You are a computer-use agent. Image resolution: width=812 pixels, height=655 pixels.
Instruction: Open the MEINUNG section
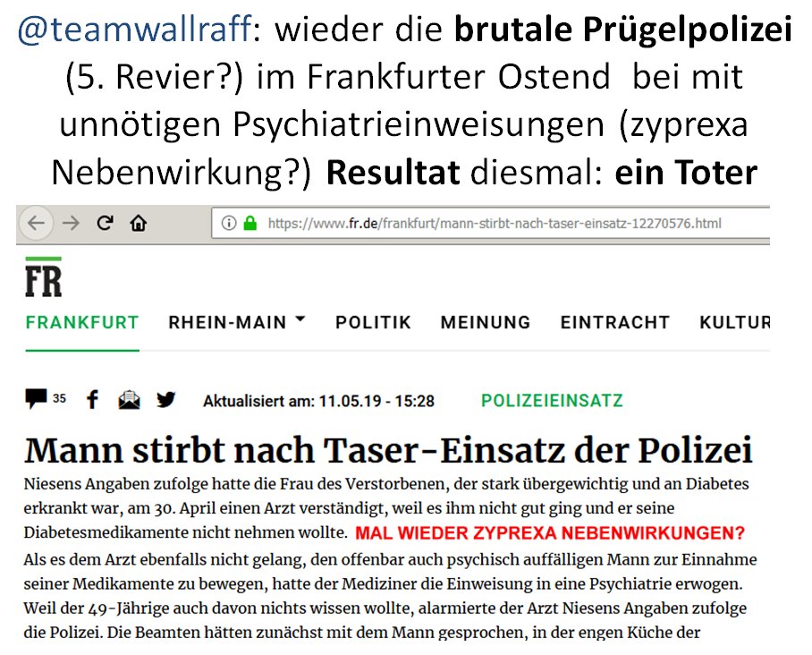pyautogui.click(x=485, y=322)
